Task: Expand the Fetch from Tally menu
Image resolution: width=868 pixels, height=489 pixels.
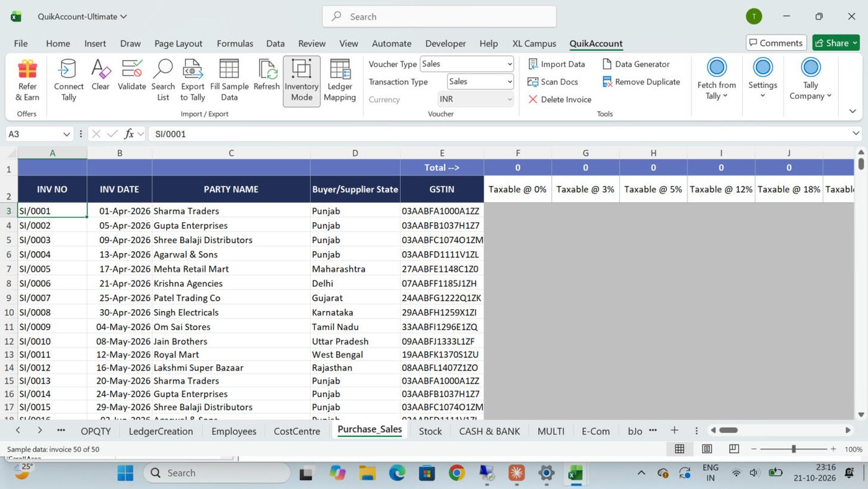Action: coord(717,79)
